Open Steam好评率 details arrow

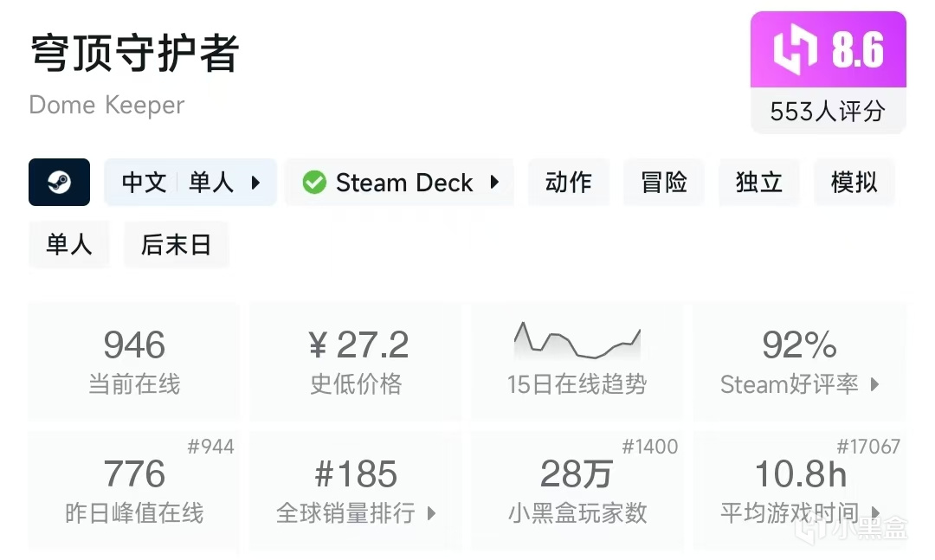(x=874, y=384)
